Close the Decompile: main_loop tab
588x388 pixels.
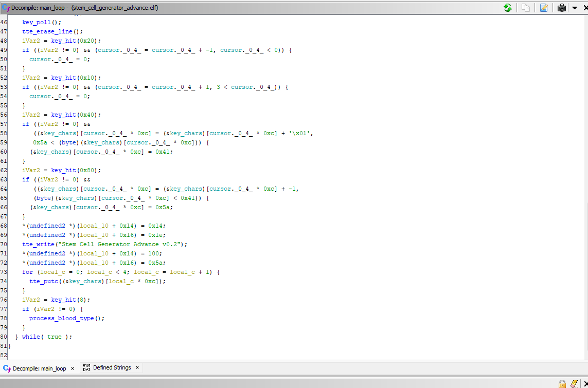(x=73, y=368)
